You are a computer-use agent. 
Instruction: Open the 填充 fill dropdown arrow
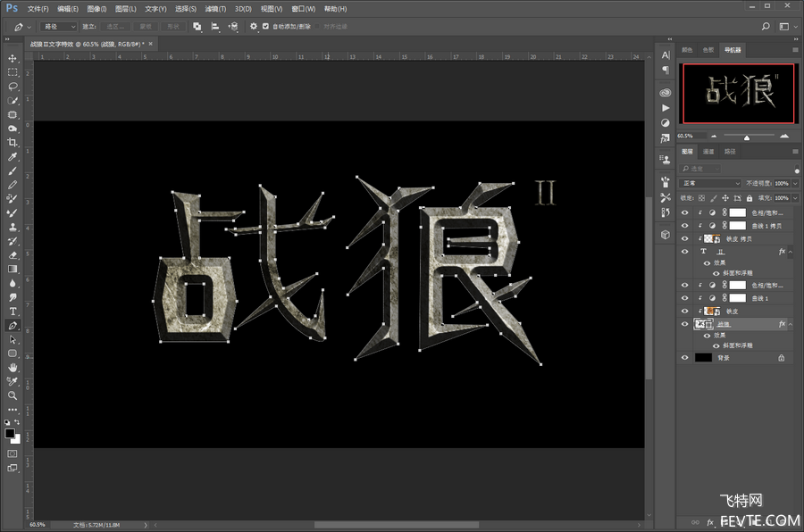tap(795, 198)
